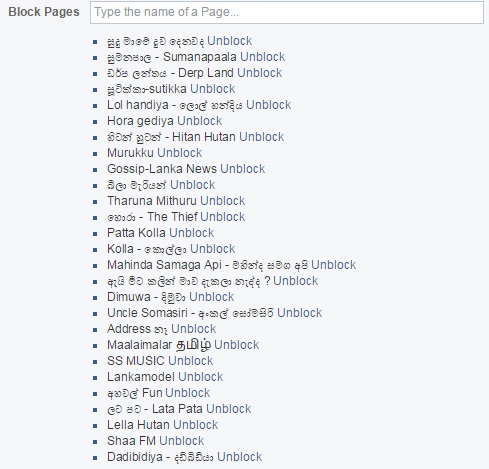The image size is (489, 469).
Task: Unblock the Tharuna Mithuru page
Action: click(223, 201)
